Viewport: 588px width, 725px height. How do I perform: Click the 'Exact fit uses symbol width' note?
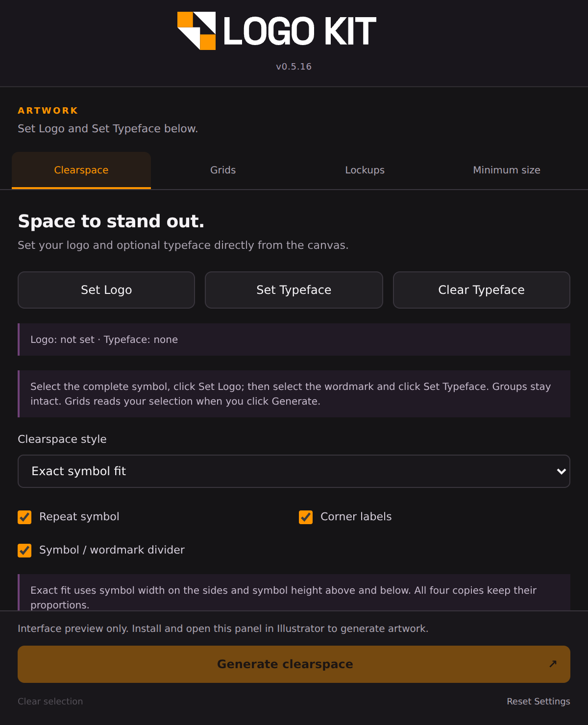(294, 593)
